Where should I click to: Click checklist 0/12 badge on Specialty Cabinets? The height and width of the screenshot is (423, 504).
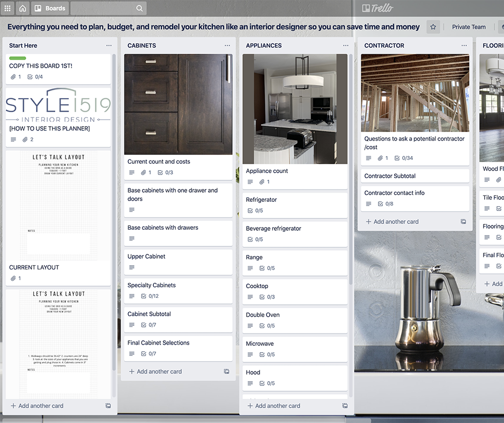pos(150,296)
